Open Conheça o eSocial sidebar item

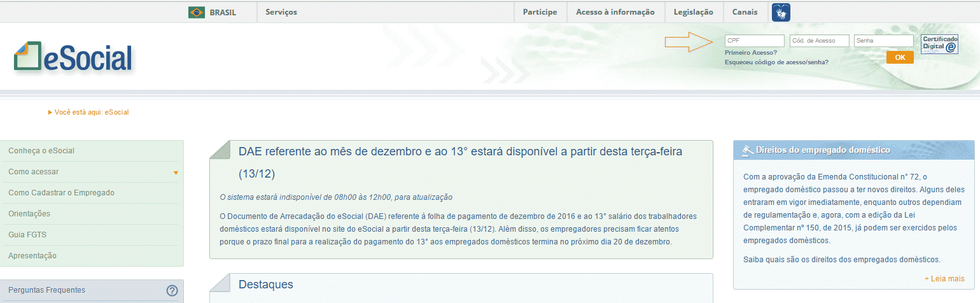(92, 151)
